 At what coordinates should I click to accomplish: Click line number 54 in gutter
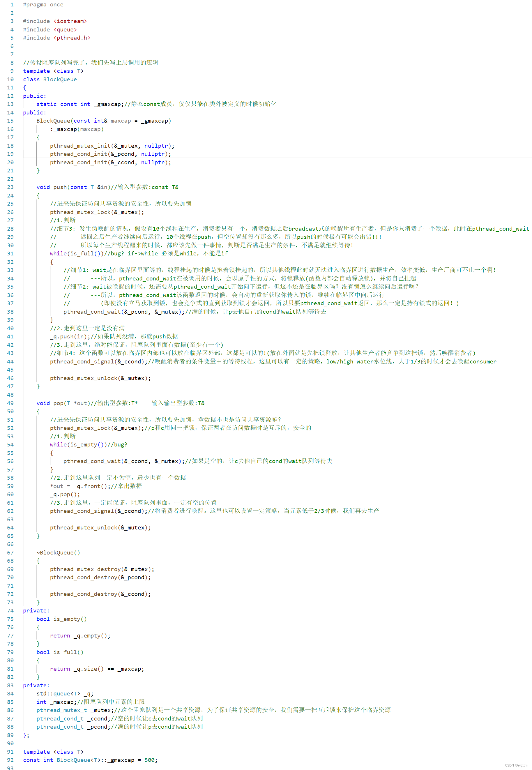click(10, 445)
